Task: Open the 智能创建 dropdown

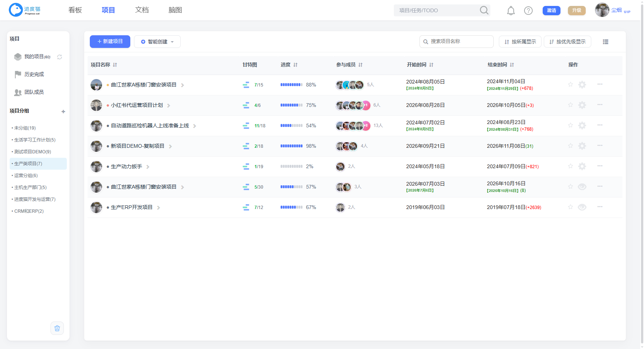Action: [x=157, y=42]
